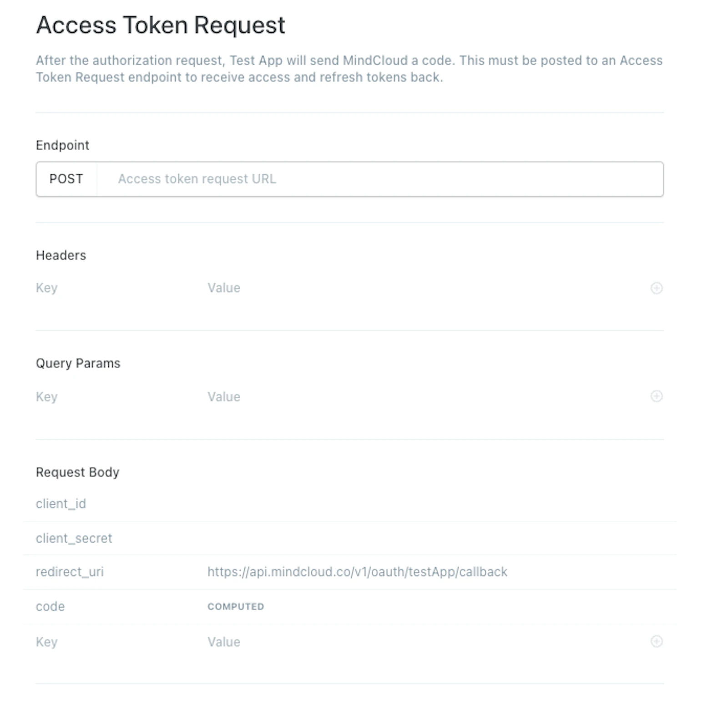
Task: Edit the redirect_uri callback URL value
Action: tap(357, 572)
